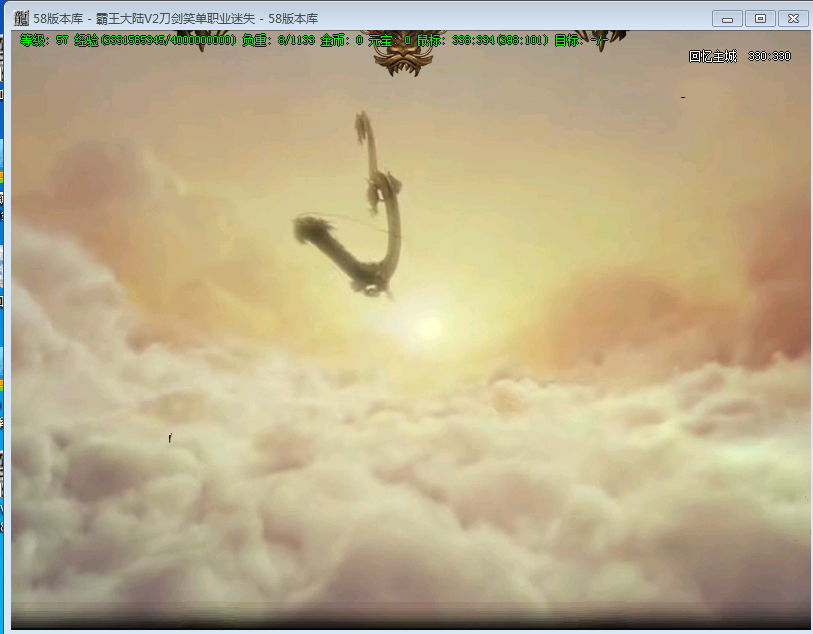This screenshot has height=634, width=813.
Task: Click the dragon app icon in the title bar
Action: click(x=21, y=18)
